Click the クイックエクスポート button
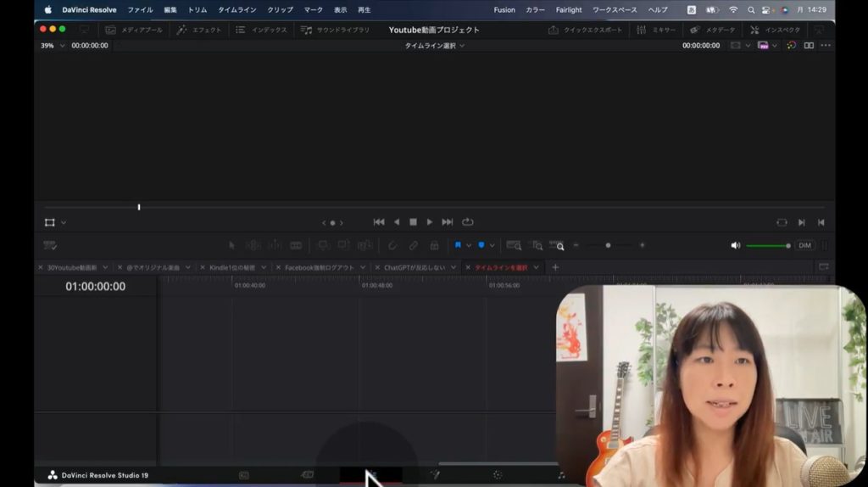 click(x=586, y=30)
